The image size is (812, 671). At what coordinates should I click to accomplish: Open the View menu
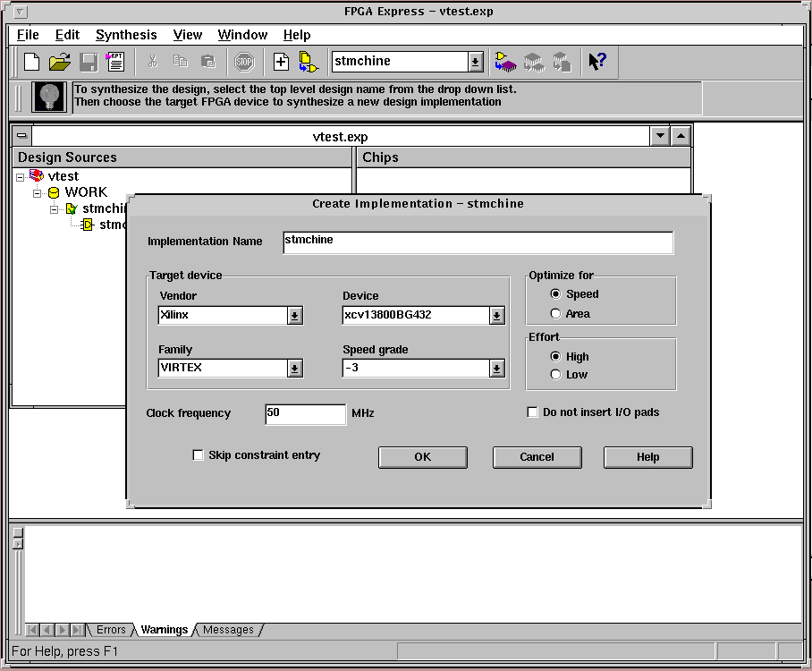pos(188,35)
